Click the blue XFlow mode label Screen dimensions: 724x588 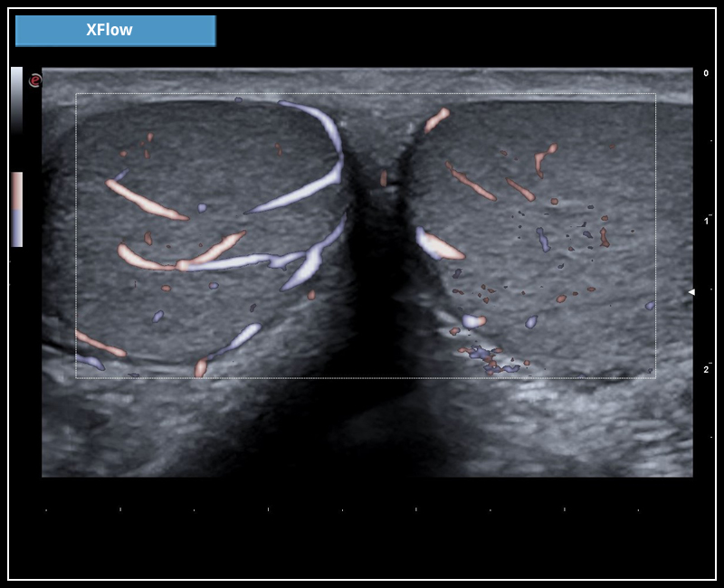115,31
